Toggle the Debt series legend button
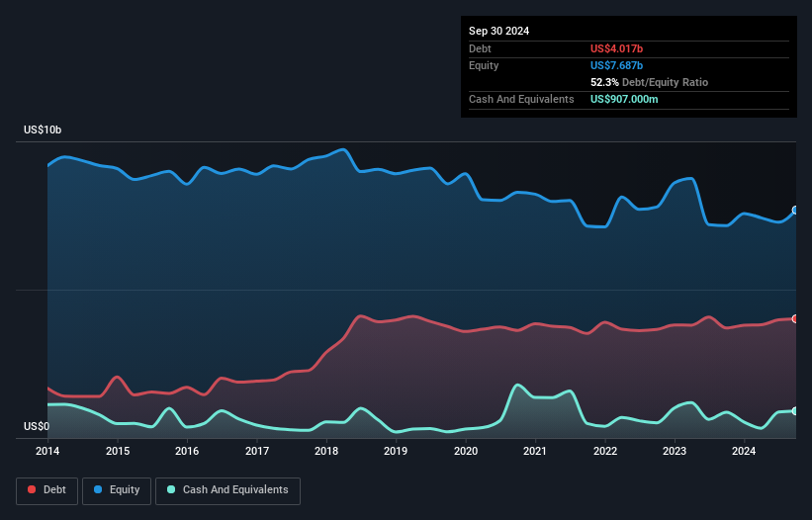This screenshot has height=520, width=812. tap(47, 490)
